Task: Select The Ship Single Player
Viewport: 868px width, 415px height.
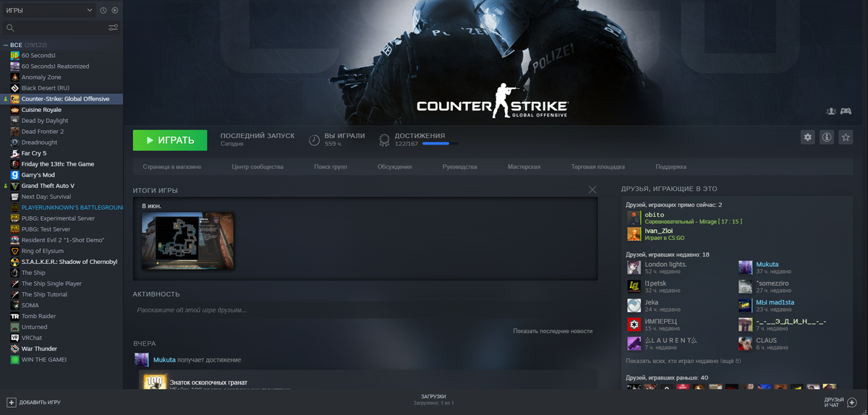Action: point(51,283)
